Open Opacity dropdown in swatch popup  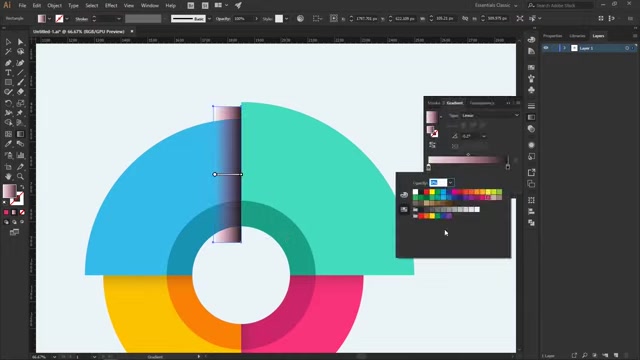pyautogui.click(x=450, y=182)
